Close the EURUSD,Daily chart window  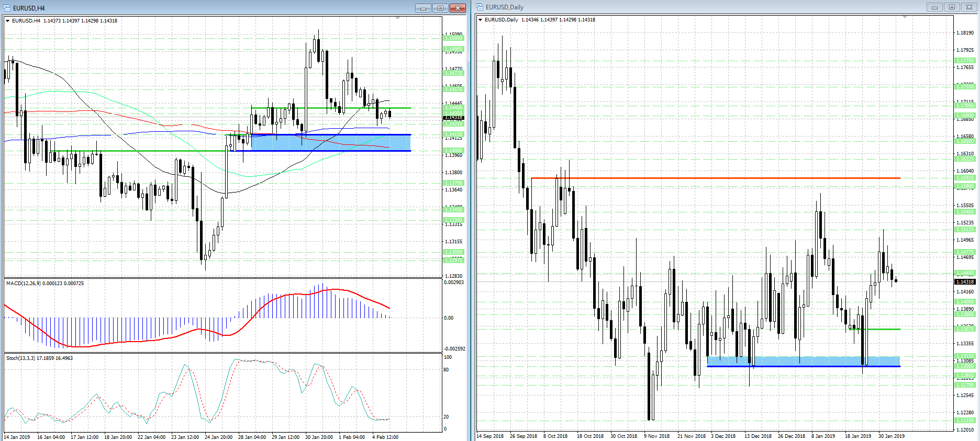[969, 7]
